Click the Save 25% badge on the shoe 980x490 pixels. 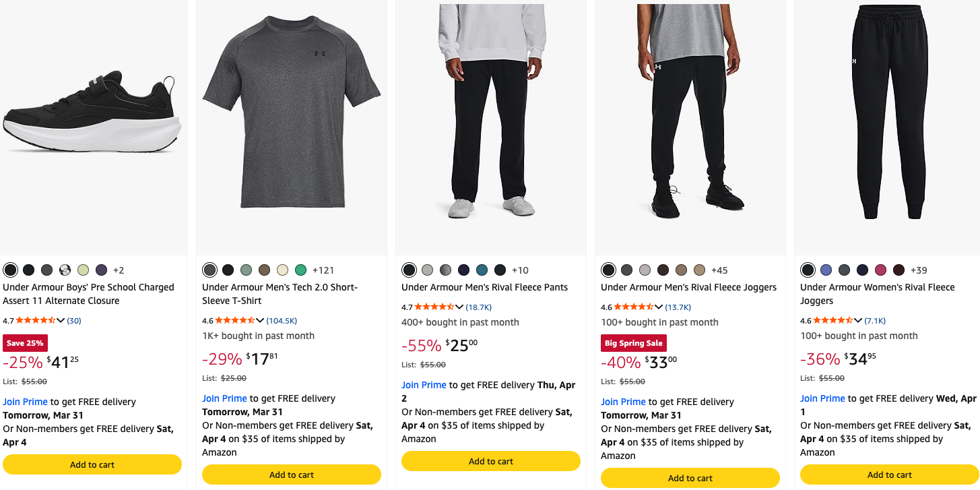click(26, 343)
